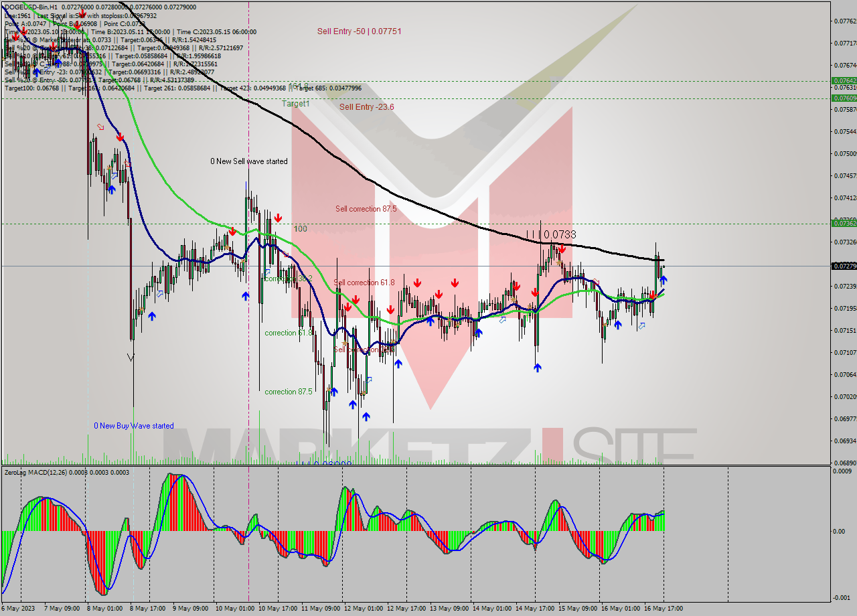Click the '15 May 09:00' time label

578,609
